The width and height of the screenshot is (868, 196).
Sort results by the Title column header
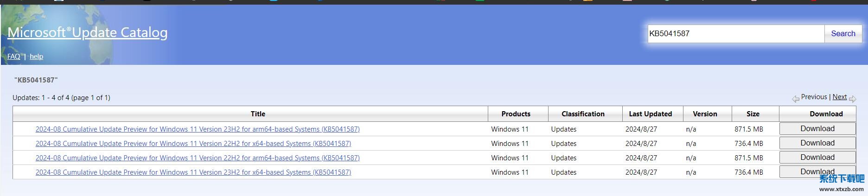pos(258,114)
